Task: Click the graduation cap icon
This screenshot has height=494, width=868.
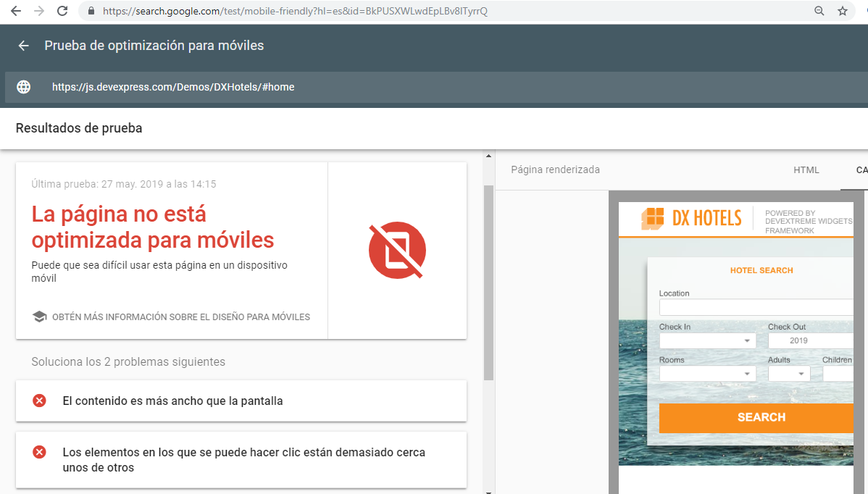Action: coord(39,317)
